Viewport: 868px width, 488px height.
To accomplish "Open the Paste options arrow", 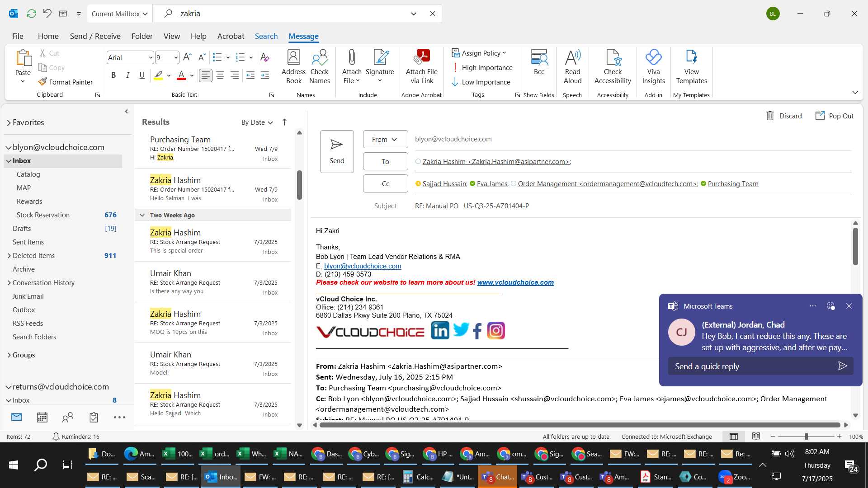I will point(23,82).
